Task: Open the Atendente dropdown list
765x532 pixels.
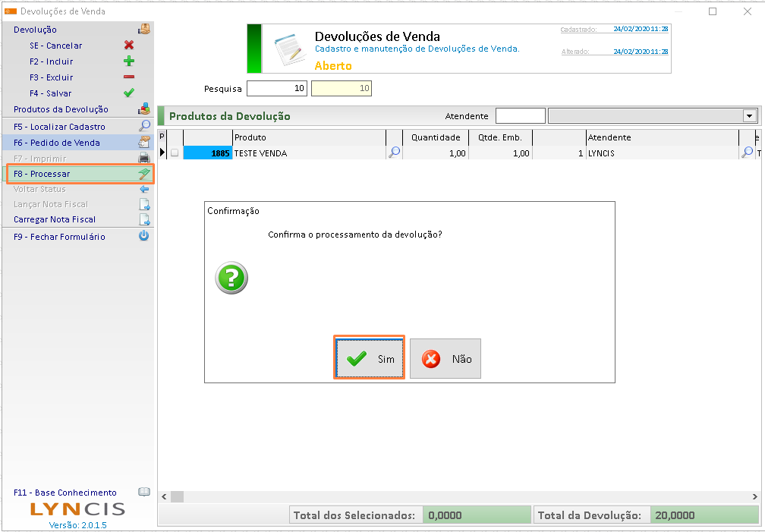Action: click(x=750, y=116)
